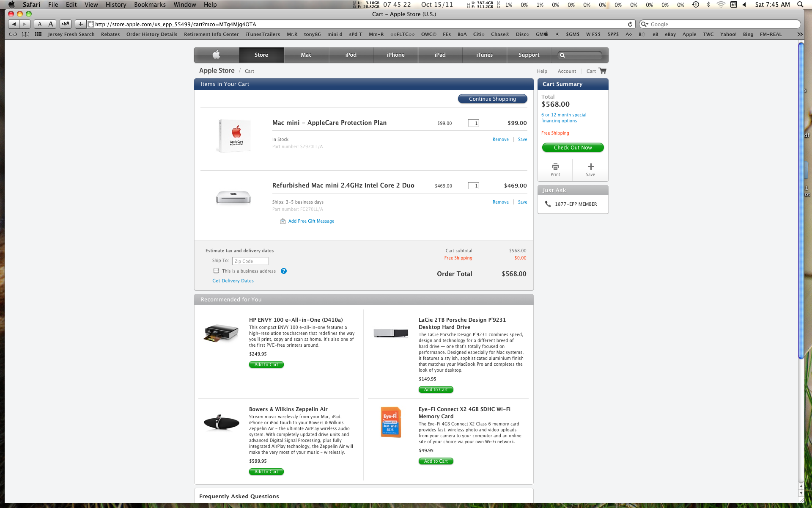Image resolution: width=812 pixels, height=508 pixels.
Task: Click the blue vertical scrollbar thumb
Action: pos(801,201)
